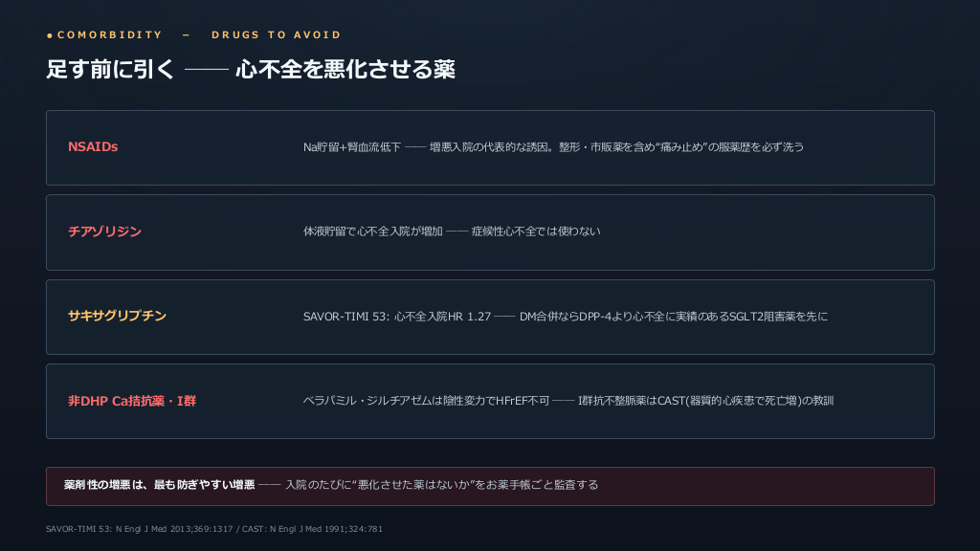
Task: Select the COMORBIDITY header label
Action: pyautogui.click(x=110, y=35)
